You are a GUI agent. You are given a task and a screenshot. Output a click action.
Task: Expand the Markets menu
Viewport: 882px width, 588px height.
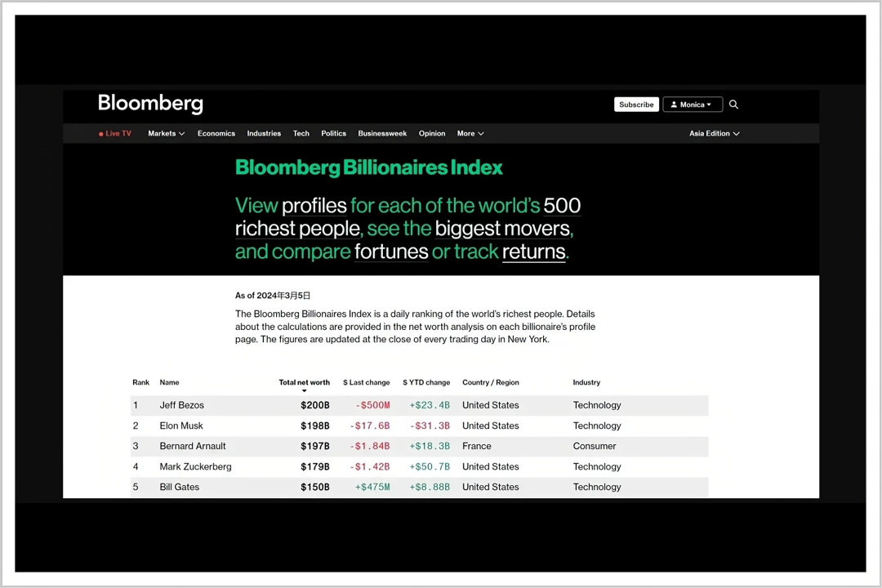167,133
